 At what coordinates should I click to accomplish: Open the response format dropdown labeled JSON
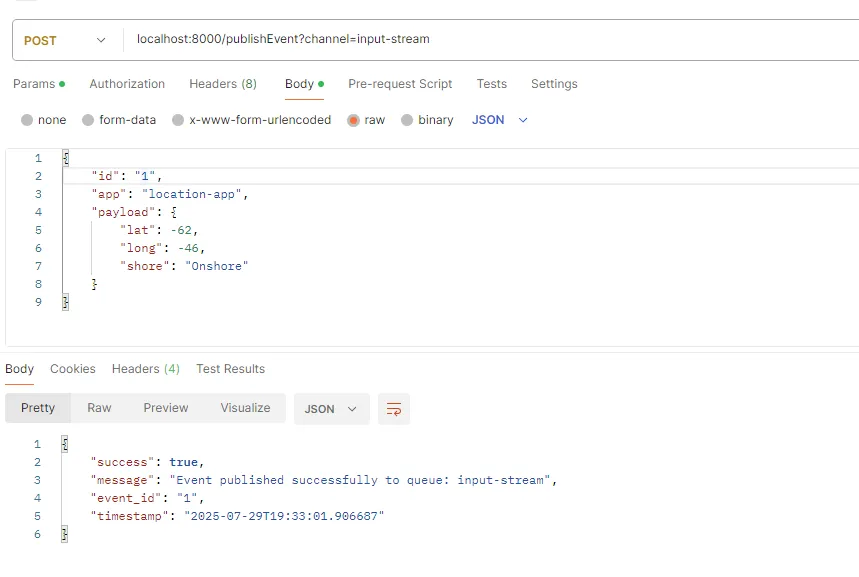coord(331,408)
